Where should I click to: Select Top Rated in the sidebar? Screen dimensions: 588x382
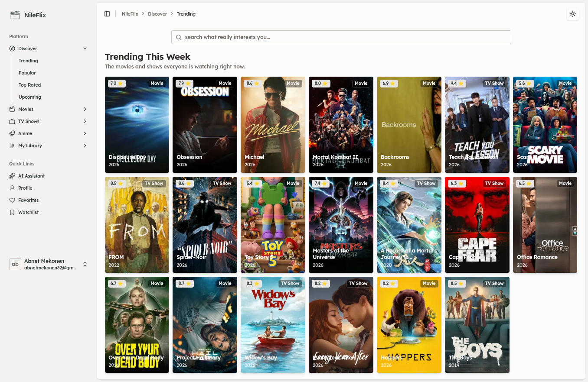point(30,85)
